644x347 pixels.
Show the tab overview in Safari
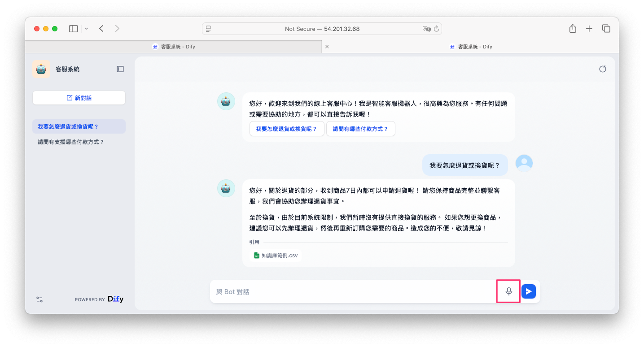606,29
